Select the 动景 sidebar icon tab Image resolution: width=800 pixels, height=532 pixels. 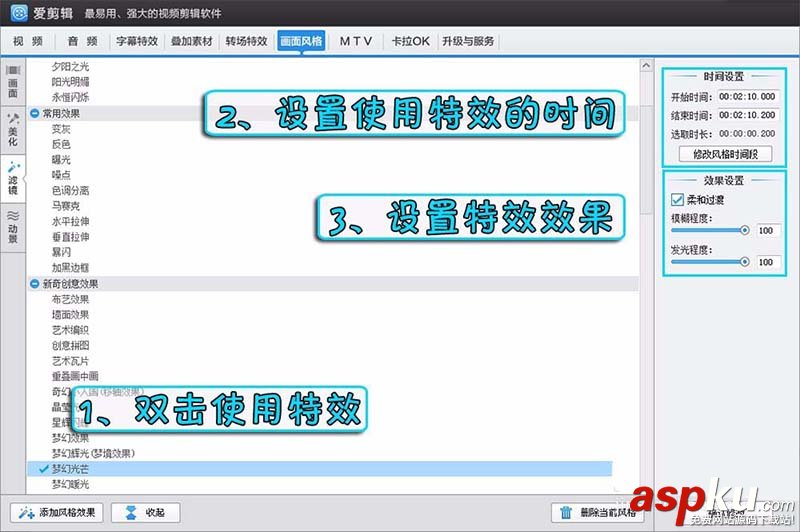click(x=13, y=227)
